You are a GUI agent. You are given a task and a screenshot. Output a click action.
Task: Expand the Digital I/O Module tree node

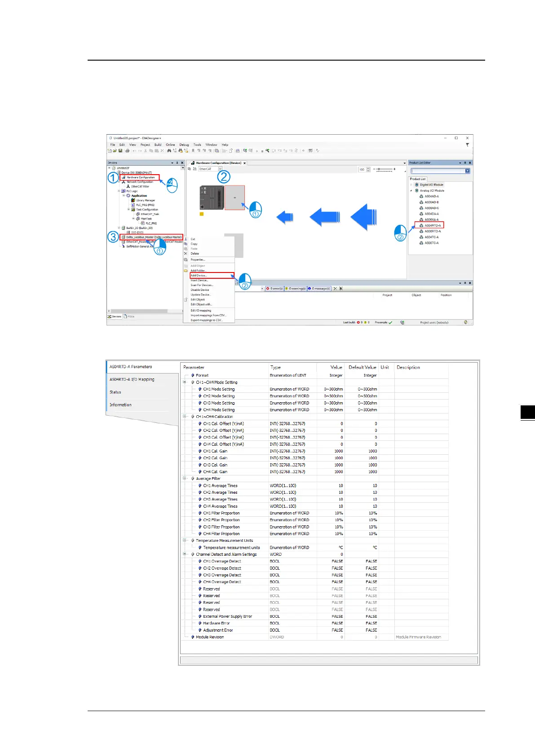411,185
